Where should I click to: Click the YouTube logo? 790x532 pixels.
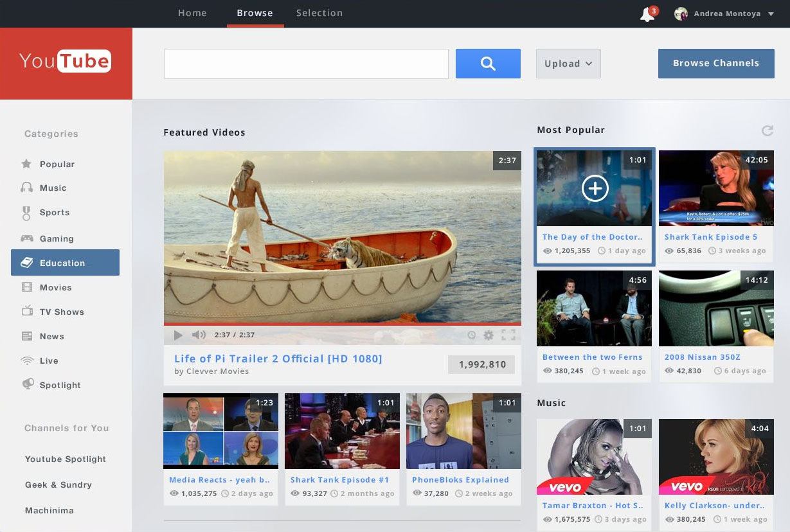pos(66,62)
